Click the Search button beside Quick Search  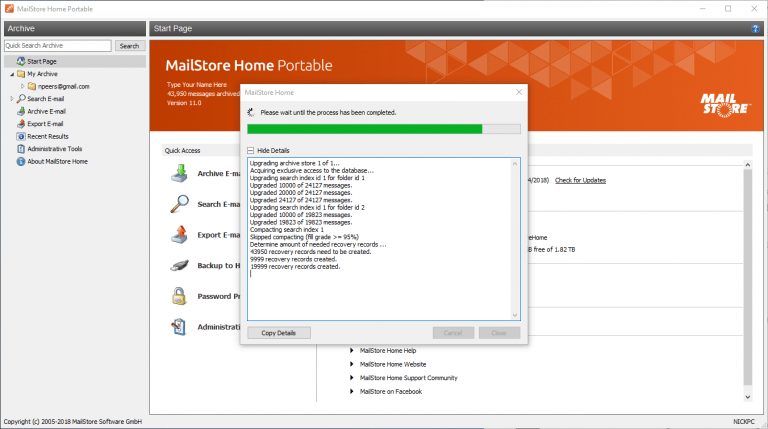(x=129, y=46)
